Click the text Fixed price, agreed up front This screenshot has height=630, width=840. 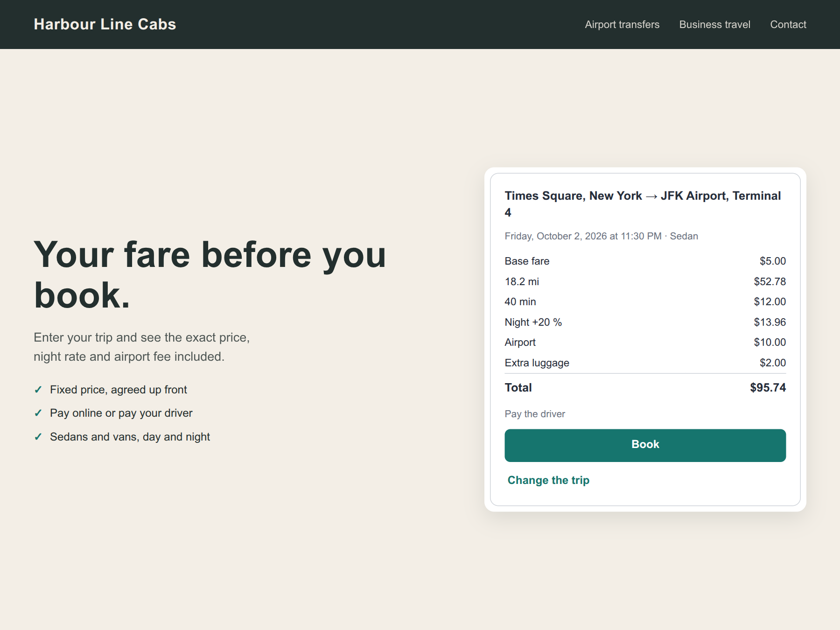point(118,390)
